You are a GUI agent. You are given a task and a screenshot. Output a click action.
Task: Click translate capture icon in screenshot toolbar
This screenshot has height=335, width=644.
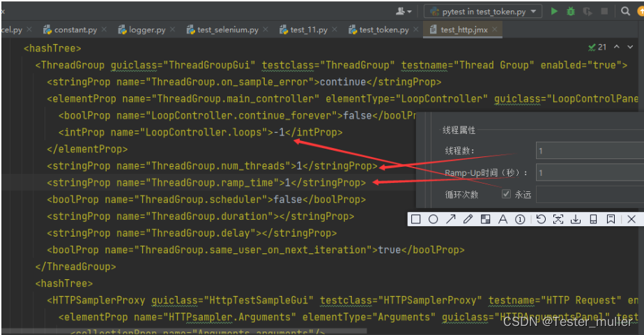[x=558, y=220]
